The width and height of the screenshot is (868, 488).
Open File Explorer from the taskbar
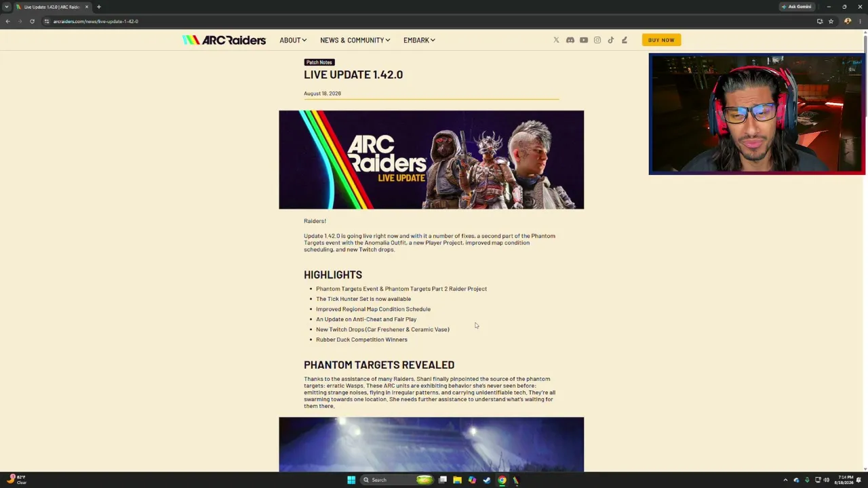click(457, 480)
